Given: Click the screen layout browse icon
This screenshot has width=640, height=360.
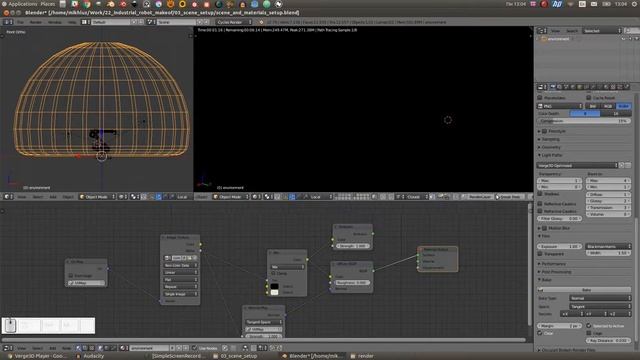Looking at the screenshot, I should pos(85,22).
